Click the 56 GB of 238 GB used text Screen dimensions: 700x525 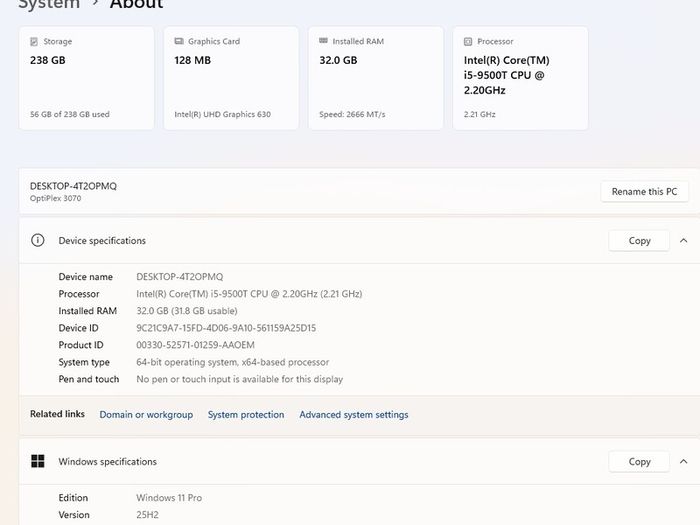point(70,114)
